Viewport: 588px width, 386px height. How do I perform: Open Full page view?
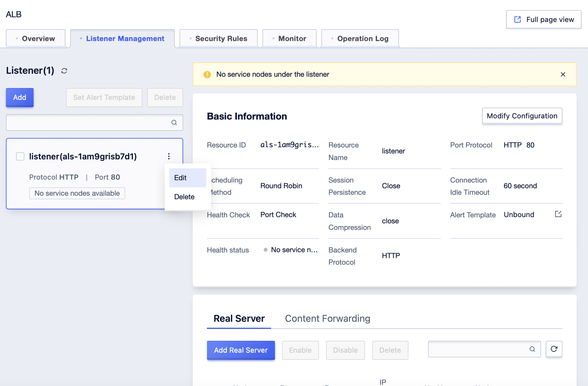click(x=544, y=20)
